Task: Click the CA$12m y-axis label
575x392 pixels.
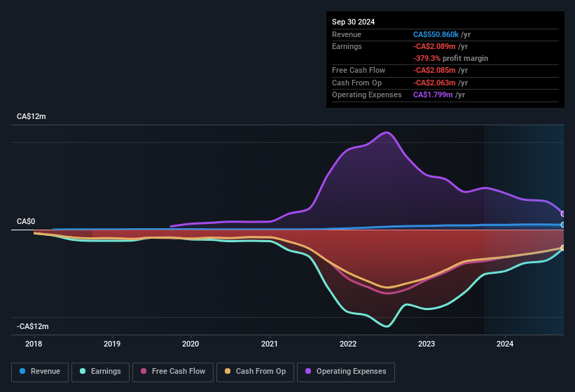Action: (x=32, y=116)
